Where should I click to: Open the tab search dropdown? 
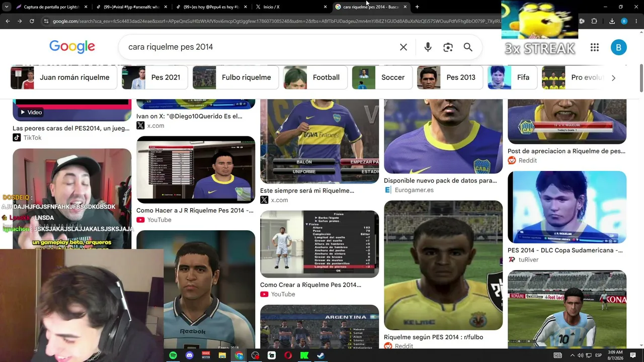click(x=7, y=7)
